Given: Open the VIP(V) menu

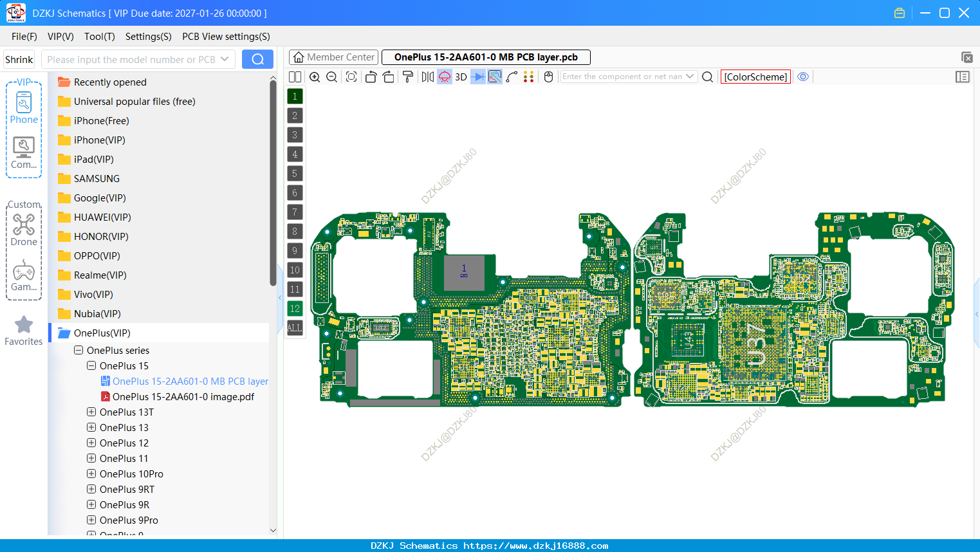Looking at the screenshot, I should 60,37.
